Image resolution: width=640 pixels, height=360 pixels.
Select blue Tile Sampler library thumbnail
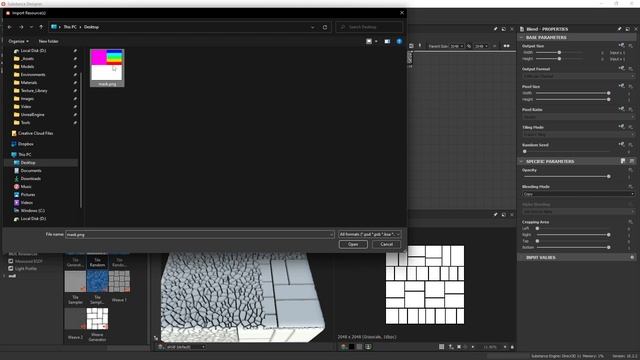click(x=97, y=281)
